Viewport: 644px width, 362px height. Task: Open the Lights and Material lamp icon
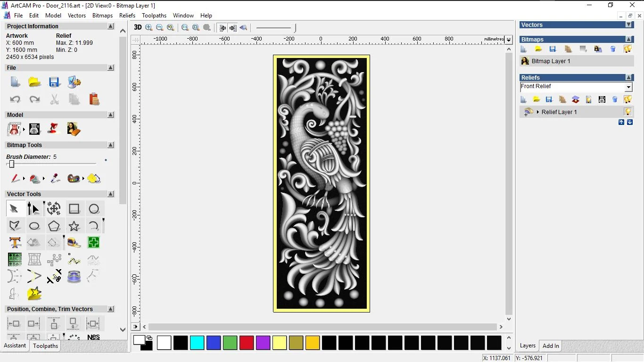pyautogui.click(x=54, y=129)
